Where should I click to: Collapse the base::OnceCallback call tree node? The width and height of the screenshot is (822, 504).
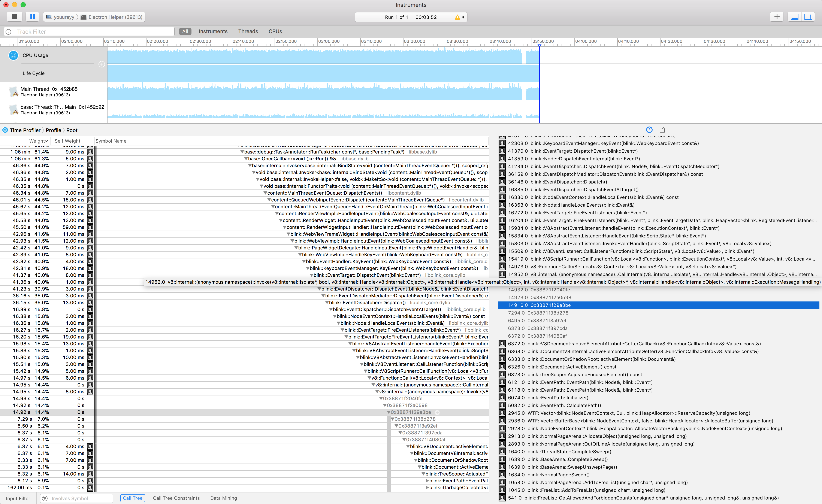click(x=246, y=159)
